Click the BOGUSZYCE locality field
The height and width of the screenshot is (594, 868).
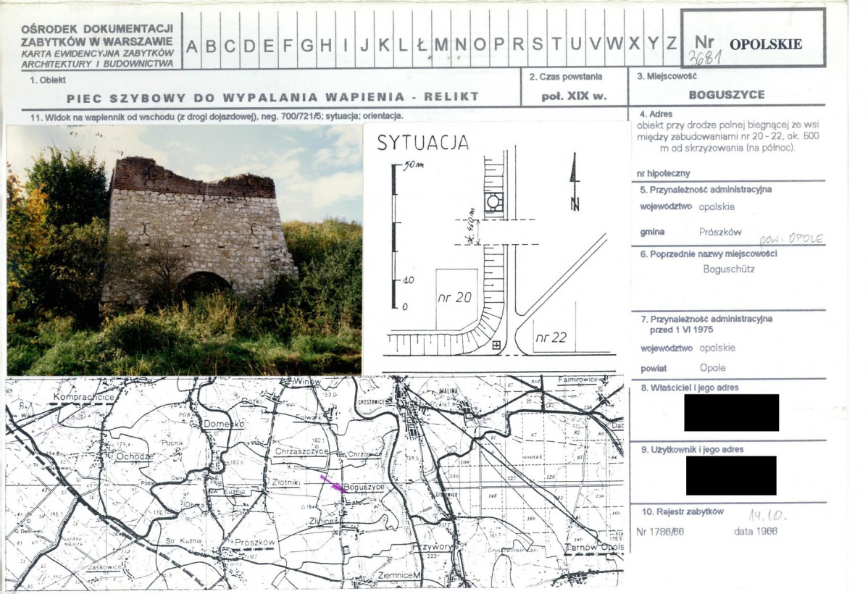726,95
